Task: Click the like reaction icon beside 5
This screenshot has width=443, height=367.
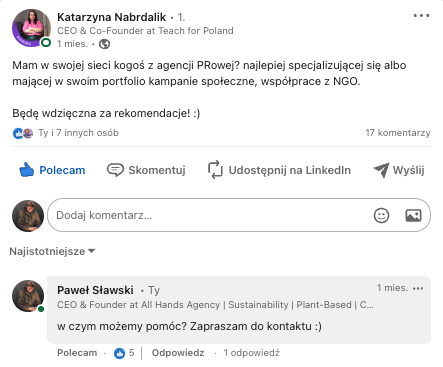Action: [119, 353]
